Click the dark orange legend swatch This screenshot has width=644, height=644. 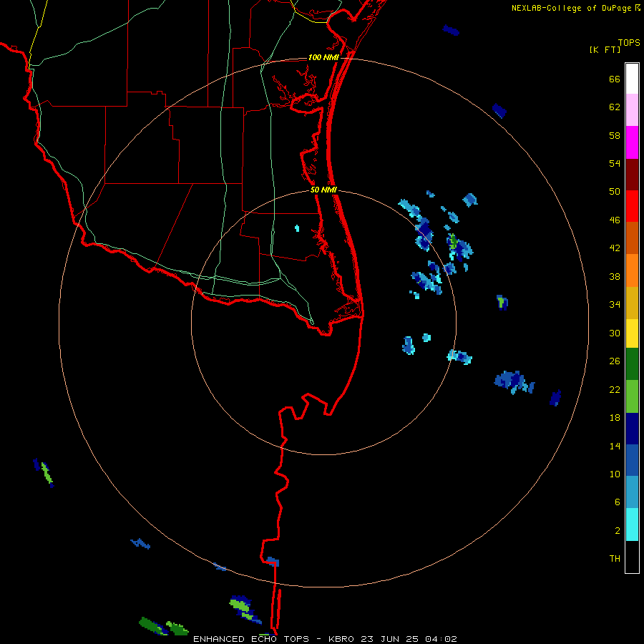point(632,238)
